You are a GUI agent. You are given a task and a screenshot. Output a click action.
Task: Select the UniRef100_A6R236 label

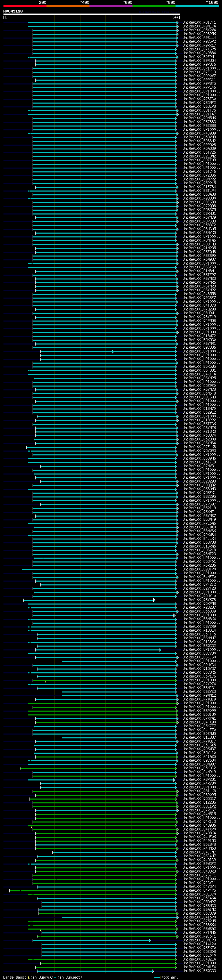(x=199, y=565)
